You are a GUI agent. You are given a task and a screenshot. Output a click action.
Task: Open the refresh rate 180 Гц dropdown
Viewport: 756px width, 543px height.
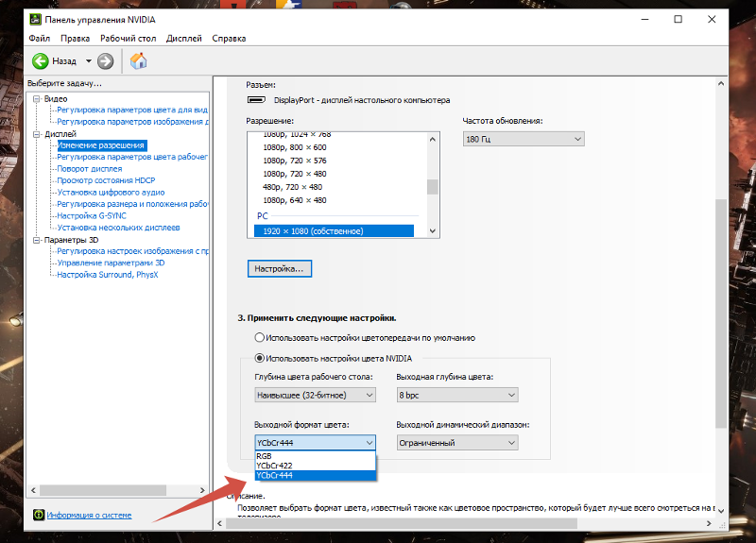(x=524, y=139)
